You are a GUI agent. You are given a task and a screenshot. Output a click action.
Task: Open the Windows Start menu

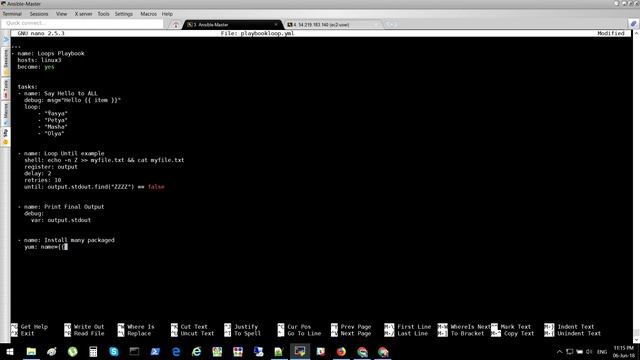[10, 352]
